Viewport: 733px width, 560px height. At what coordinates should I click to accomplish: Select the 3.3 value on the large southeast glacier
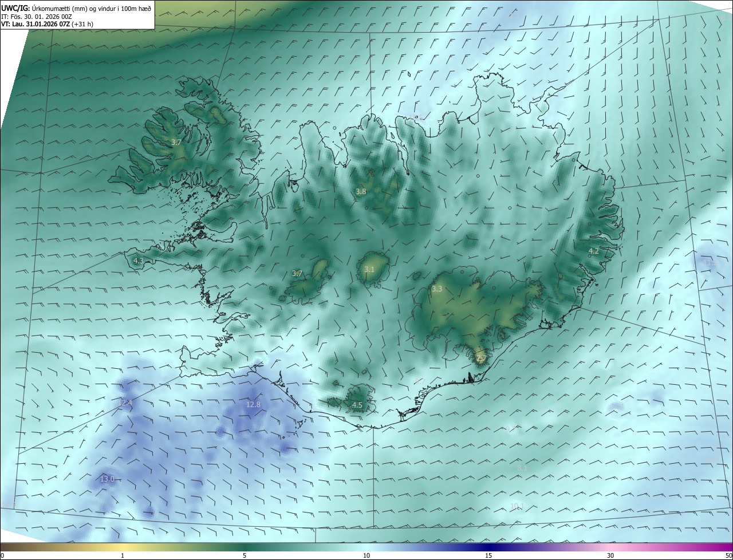(x=437, y=289)
